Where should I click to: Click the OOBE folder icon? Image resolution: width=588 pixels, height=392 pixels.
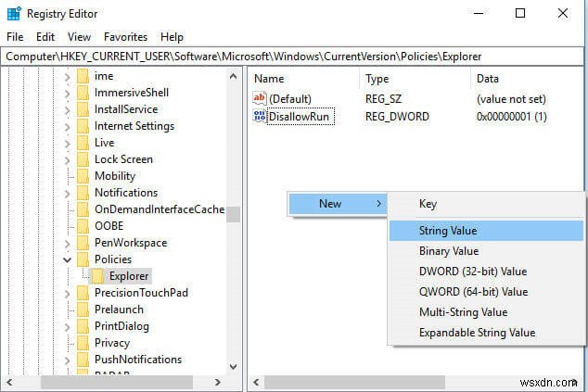coord(83,226)
